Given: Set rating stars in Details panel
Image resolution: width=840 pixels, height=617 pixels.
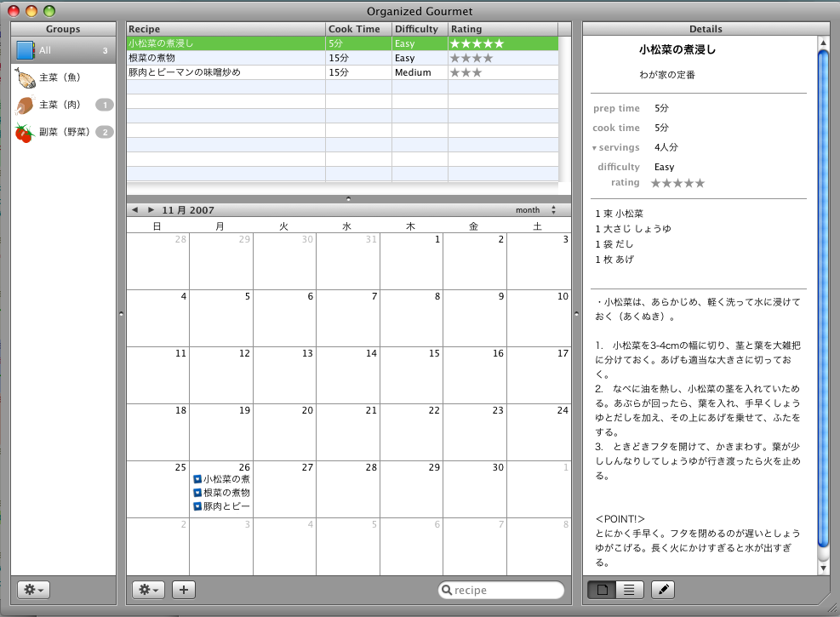Looking at the screenshot, I should pos(677,183).
